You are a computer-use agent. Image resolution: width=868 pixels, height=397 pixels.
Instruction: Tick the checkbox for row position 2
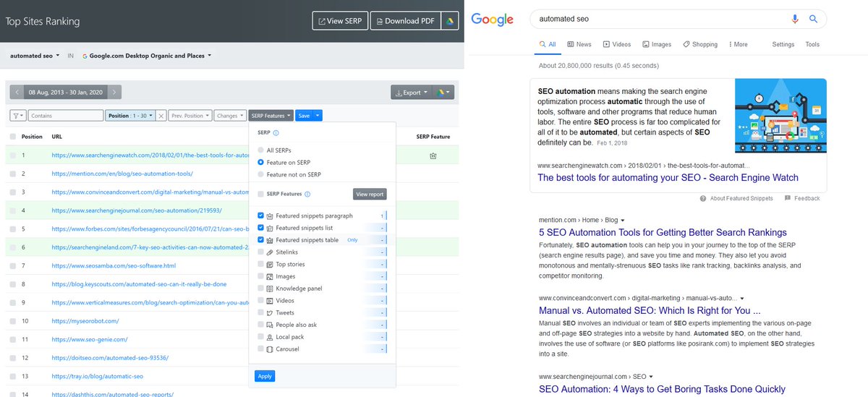13,174
